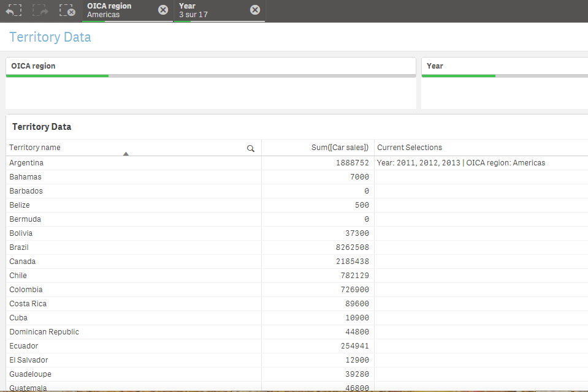
Task: Clear all selections icon
Action: [x=67, y=10]
